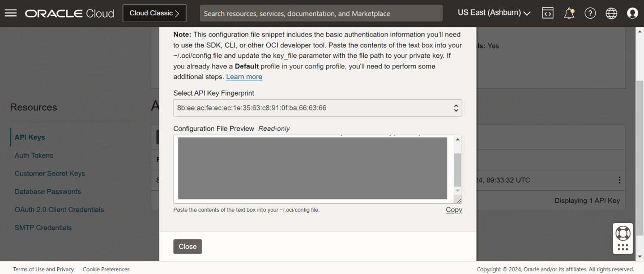This screenshot has width=644, height=274.
Task: Open the API Key Fingerprint dropdown
Action: [317, 108]
